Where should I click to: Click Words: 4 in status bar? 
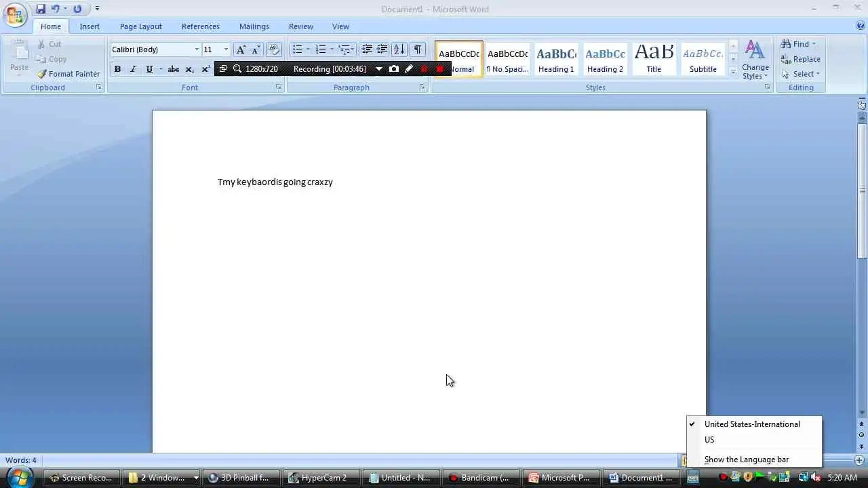(x=21, y=460)
